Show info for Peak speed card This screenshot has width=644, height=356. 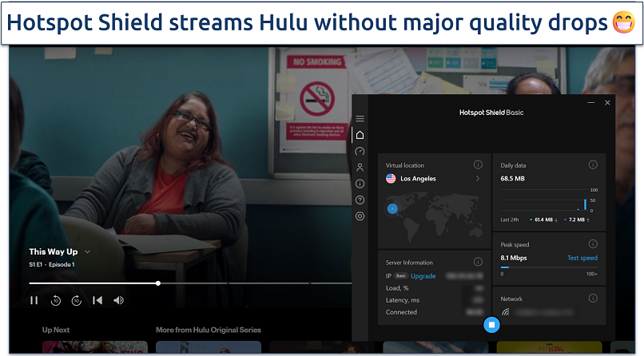tap(593, 243)
